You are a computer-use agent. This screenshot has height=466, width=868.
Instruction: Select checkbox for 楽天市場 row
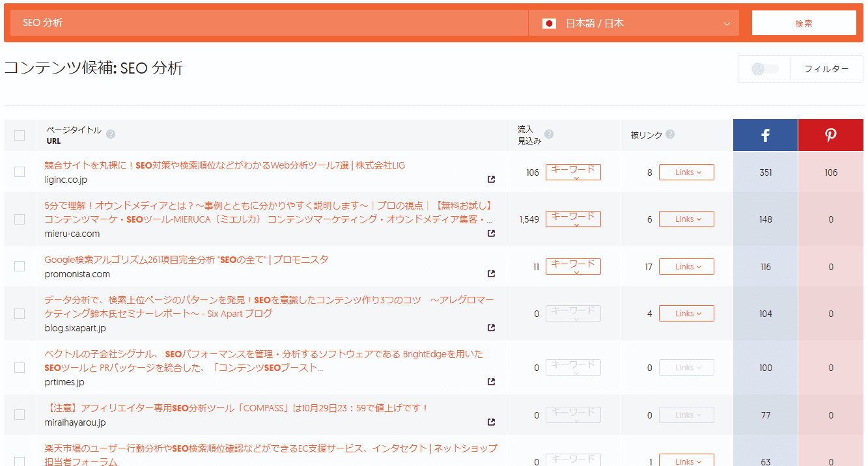[x=20, y=461]
